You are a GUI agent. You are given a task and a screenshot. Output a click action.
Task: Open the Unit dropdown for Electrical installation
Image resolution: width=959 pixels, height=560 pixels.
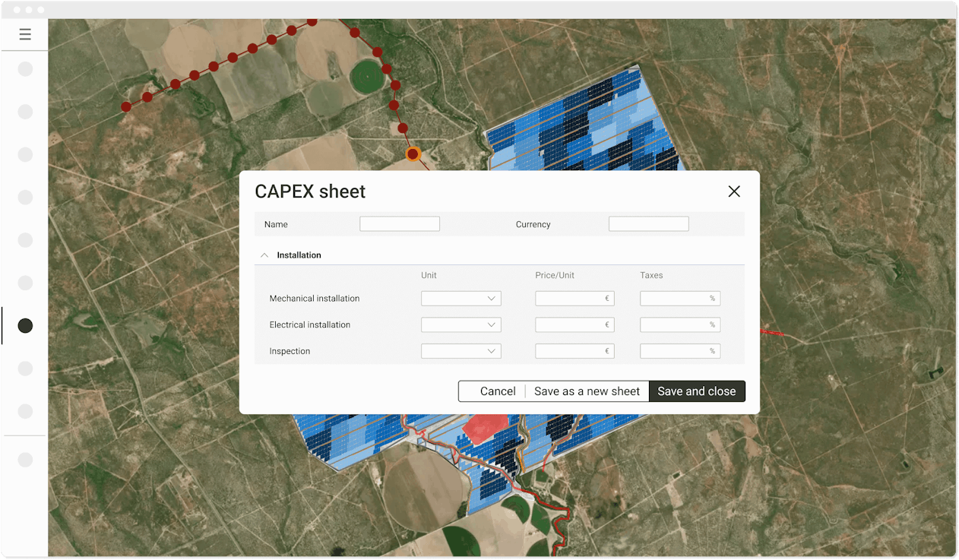(461, 324)
